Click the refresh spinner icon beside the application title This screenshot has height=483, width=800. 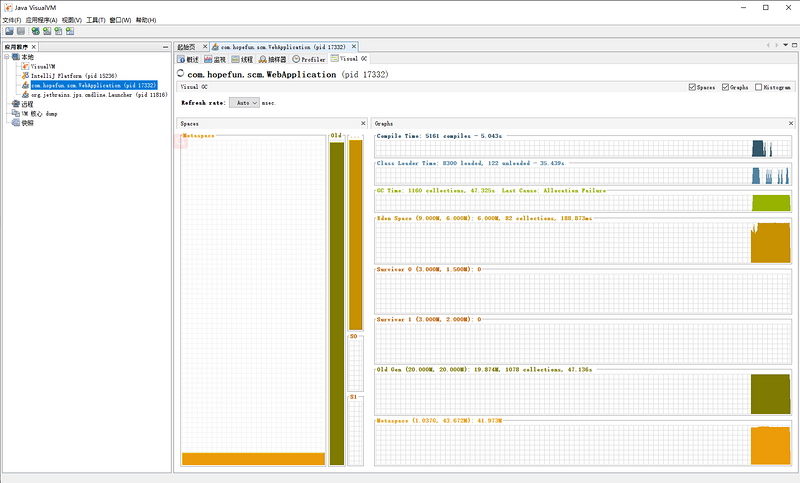(x=180, y=74)
